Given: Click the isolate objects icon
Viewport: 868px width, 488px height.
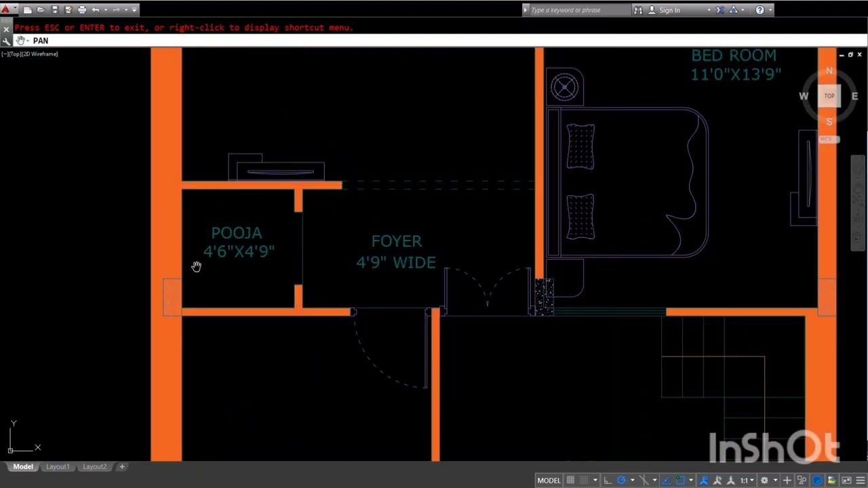Looking at the screenshot, I should coord(802,481).
